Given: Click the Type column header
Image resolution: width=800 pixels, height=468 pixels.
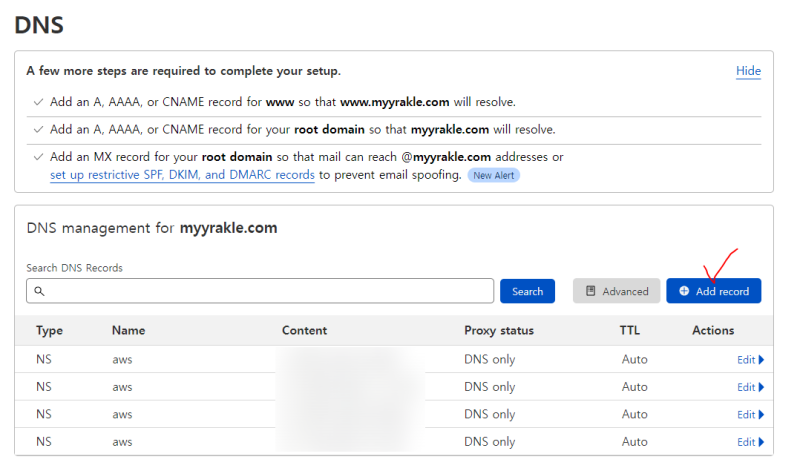Looking at the screenshot, I should click(50, 330).
